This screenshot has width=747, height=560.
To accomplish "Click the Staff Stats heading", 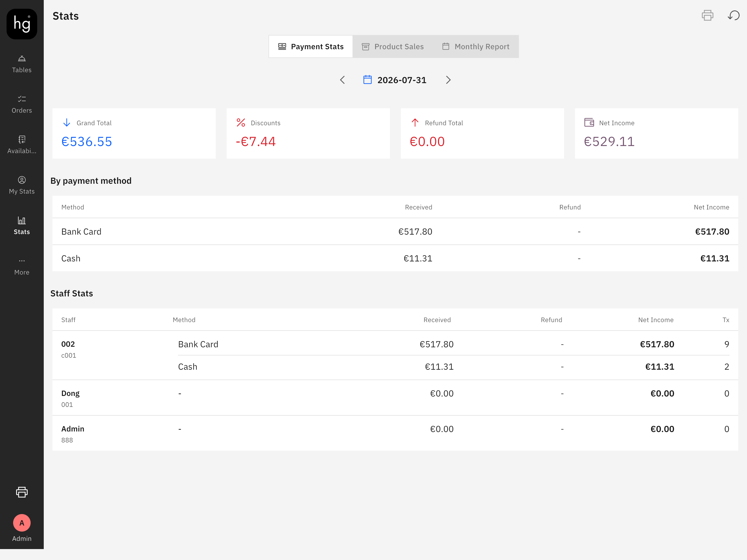I will coord(72,293).
